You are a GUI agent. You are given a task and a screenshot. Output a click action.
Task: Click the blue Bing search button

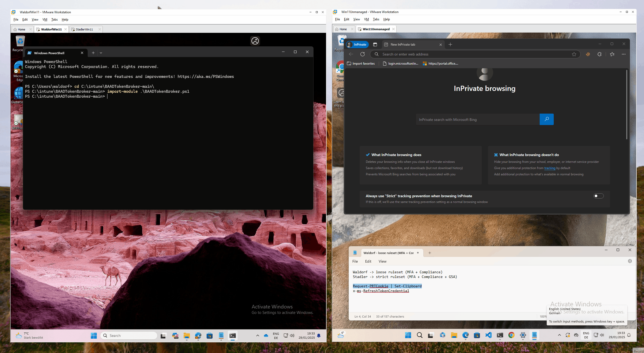point(546,119)
